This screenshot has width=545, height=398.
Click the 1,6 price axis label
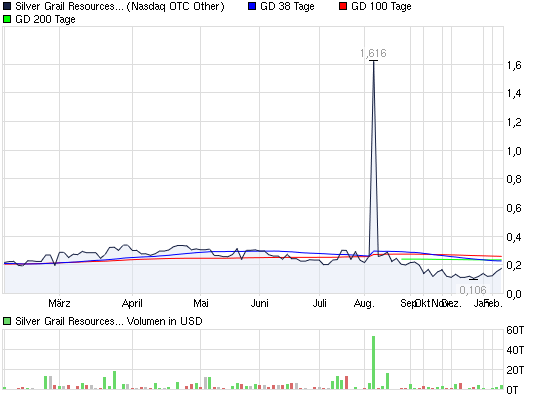514,65
